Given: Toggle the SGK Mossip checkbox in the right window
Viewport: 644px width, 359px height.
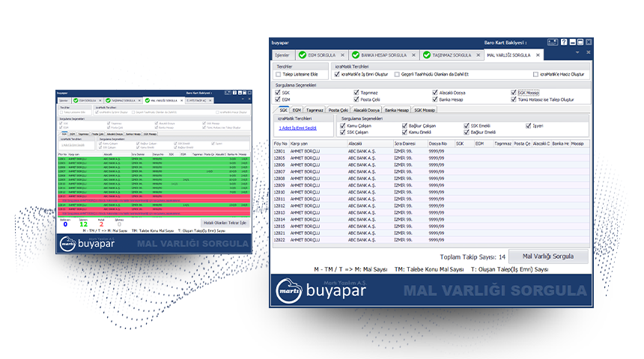Looking at the screenshot, I should [514, 93].
